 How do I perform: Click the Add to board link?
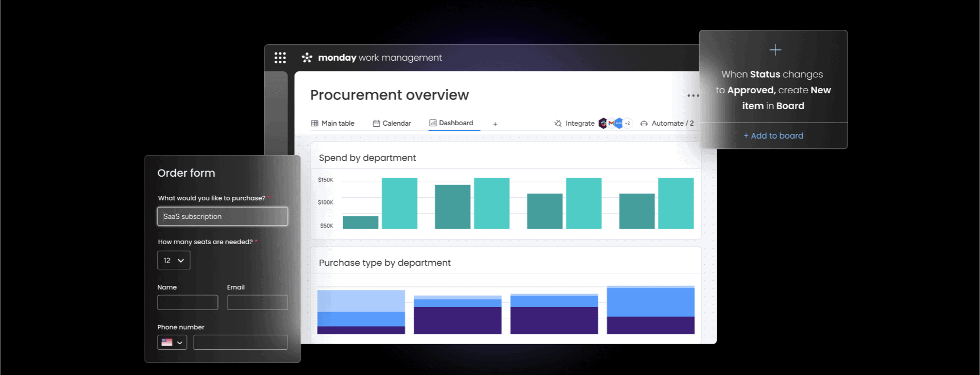point(773,136)
